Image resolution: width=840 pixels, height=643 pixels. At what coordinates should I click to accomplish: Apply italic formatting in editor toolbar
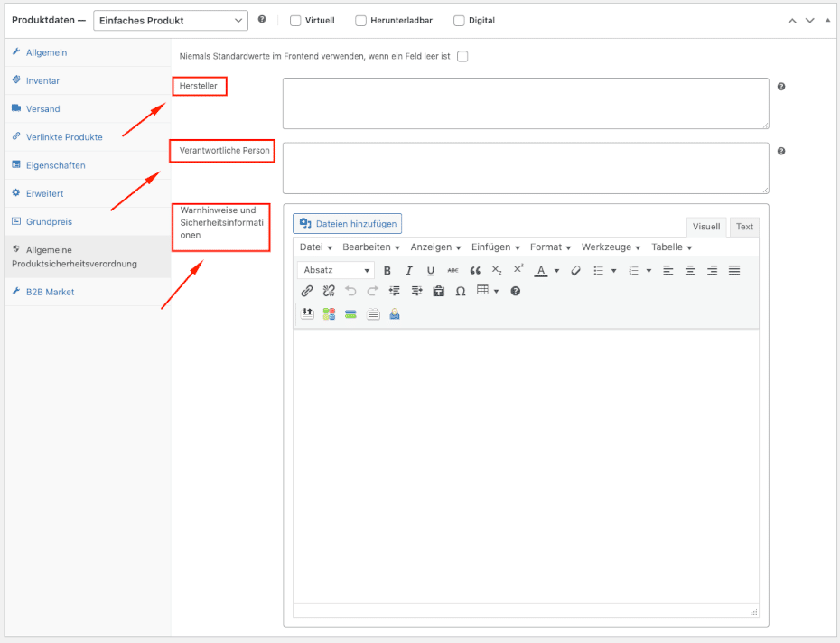pyautogui.click(x=409, y=271)
